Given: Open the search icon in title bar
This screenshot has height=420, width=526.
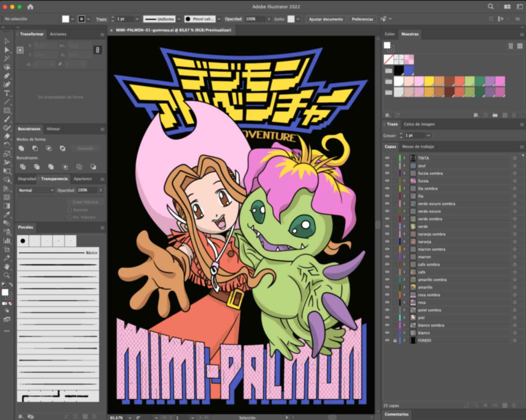Looking at the screenshot, I should pos(491,7).
